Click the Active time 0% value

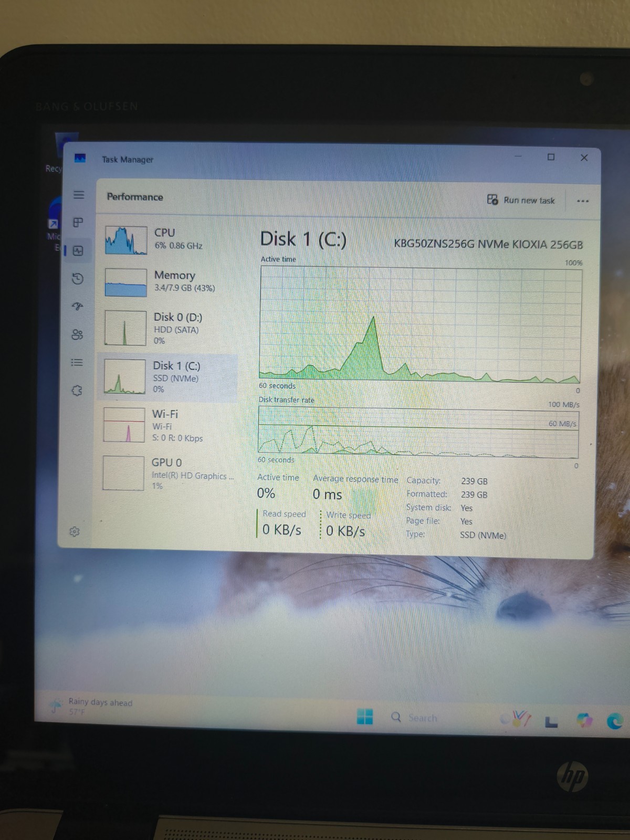click(266, 493)
